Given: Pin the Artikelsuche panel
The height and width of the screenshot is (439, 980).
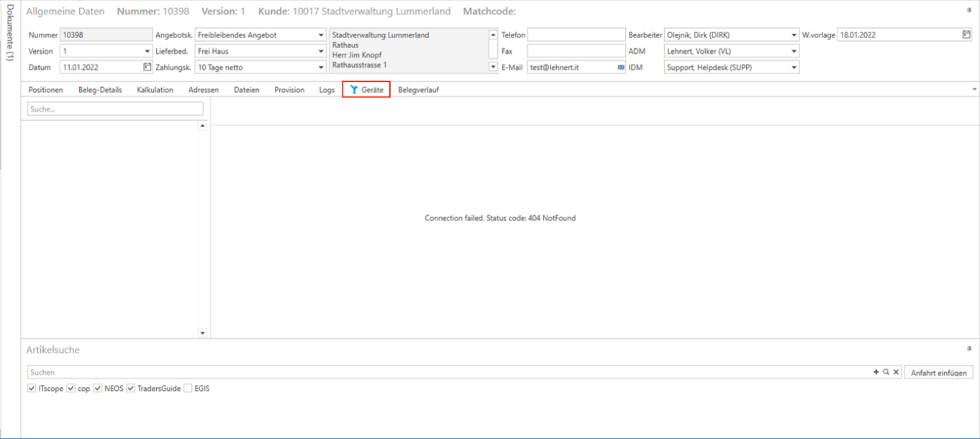Looking at the screenshot, I should pos(968,349).
